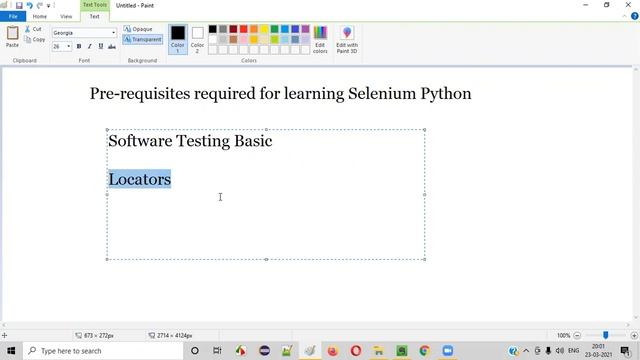Pick the gray swatch in top row

(223, 29)
